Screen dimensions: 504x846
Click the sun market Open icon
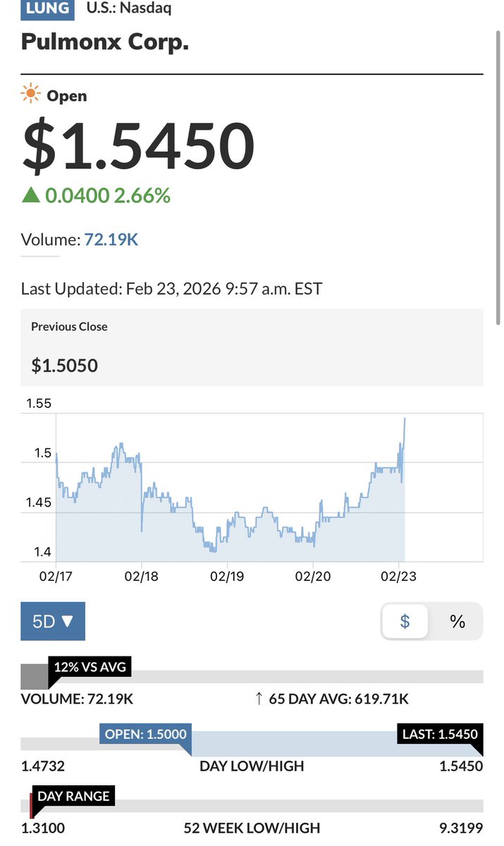click(x=30, y=94)
